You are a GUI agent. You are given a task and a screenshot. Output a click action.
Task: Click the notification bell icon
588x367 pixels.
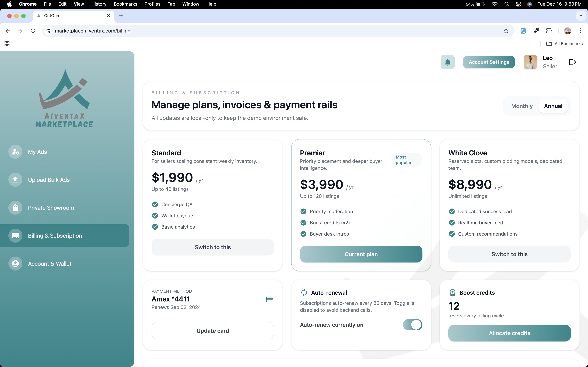tap(447, 62)
